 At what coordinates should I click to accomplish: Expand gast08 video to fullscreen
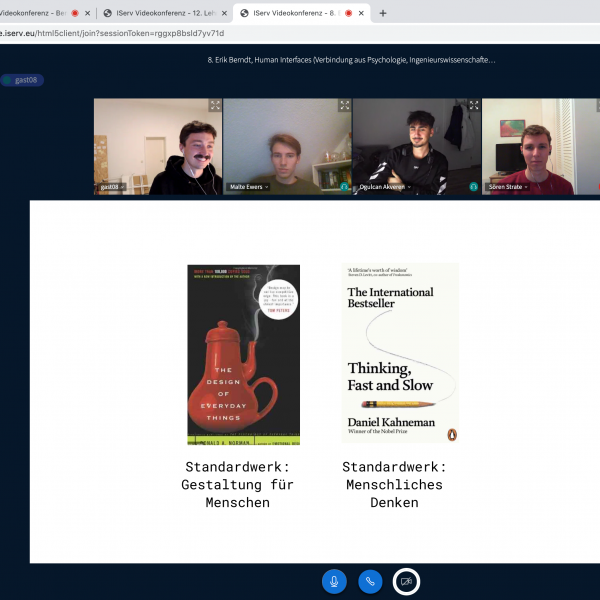pyautogui.click(x=215, y=105)
